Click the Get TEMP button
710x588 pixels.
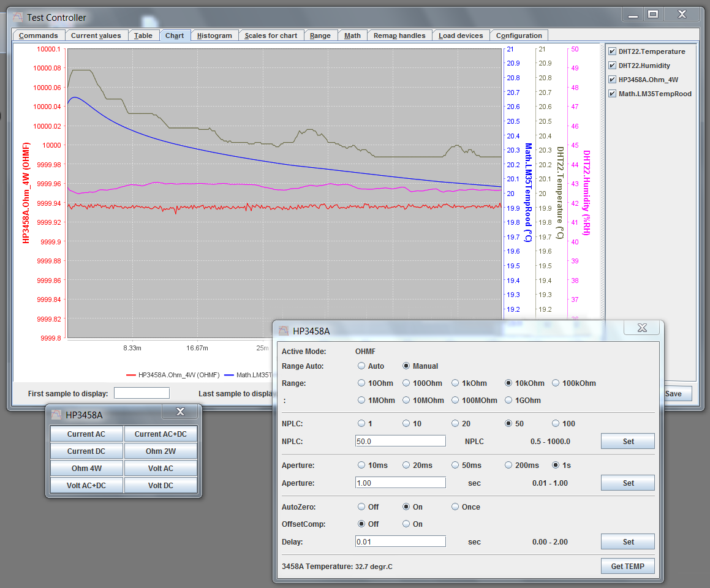coord(627,567)
